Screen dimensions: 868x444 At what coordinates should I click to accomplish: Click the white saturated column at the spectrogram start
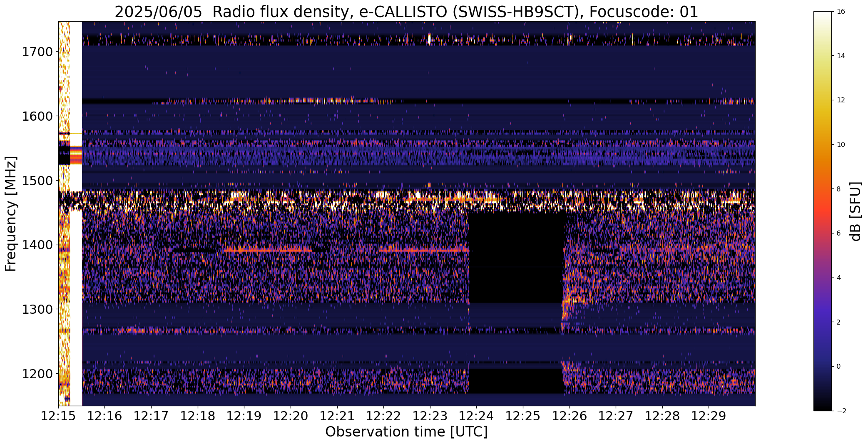pos(76,213)
